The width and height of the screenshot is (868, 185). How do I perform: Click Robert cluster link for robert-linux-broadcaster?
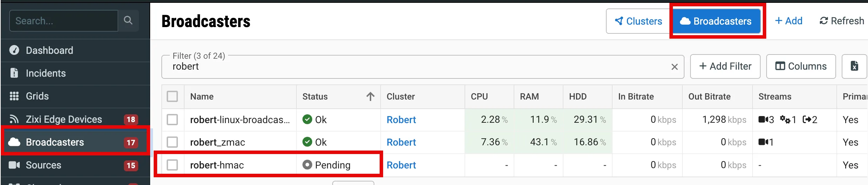401,120
